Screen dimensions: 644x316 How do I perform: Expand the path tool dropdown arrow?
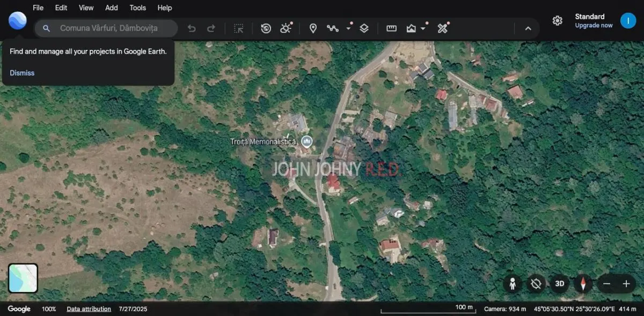pos(349,28)
